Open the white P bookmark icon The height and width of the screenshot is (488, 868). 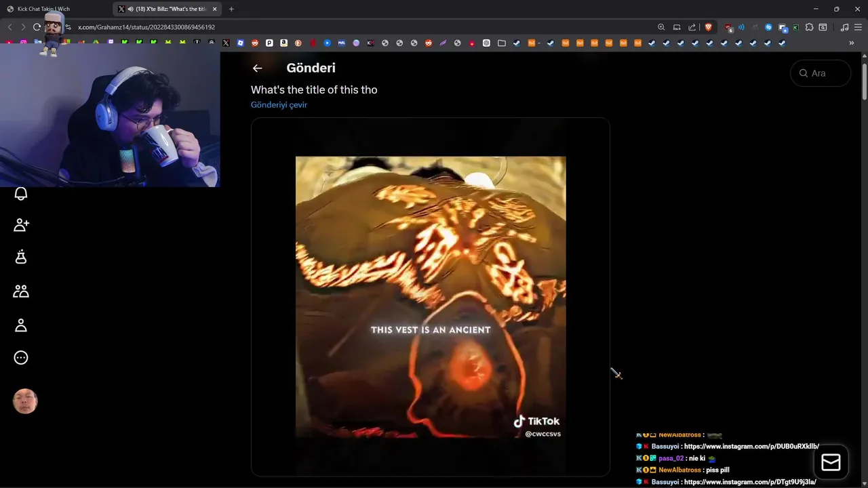point(269,43)
